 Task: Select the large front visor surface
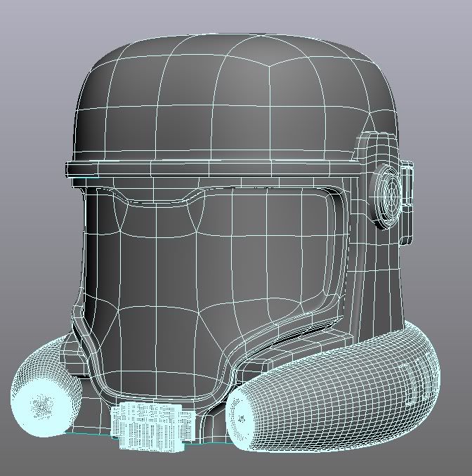coord(209,291)
